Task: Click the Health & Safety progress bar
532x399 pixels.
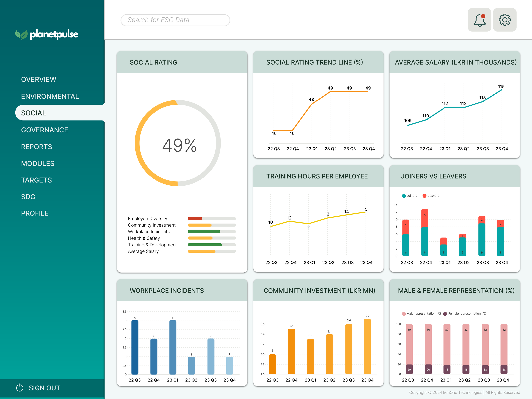Action: (212, 238)
